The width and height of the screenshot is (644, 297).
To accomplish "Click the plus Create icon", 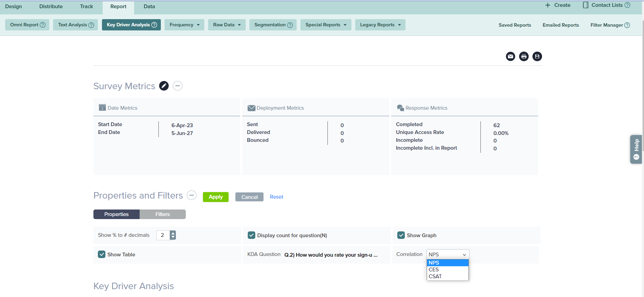I will [548, 5].
